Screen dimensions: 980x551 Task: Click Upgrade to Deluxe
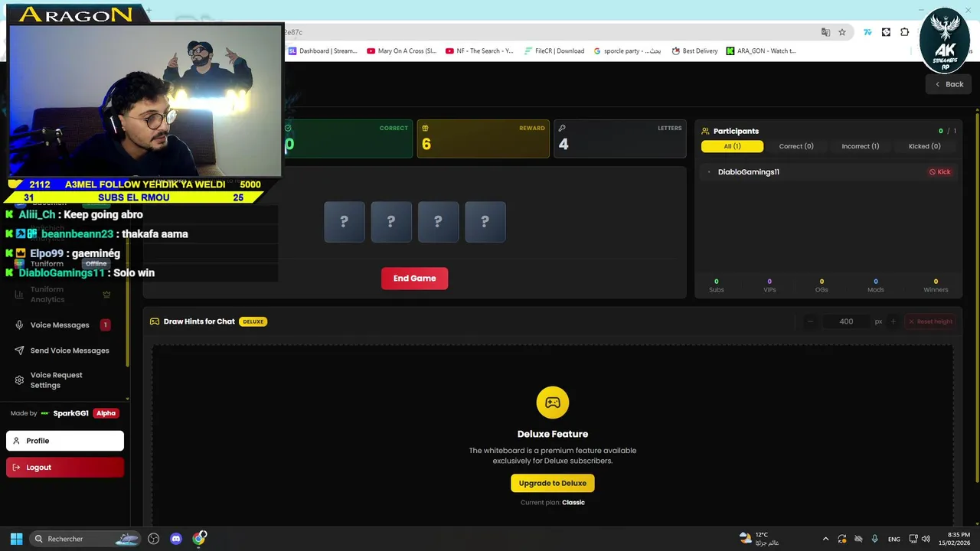pyautogui.click(x=552, y=483)
